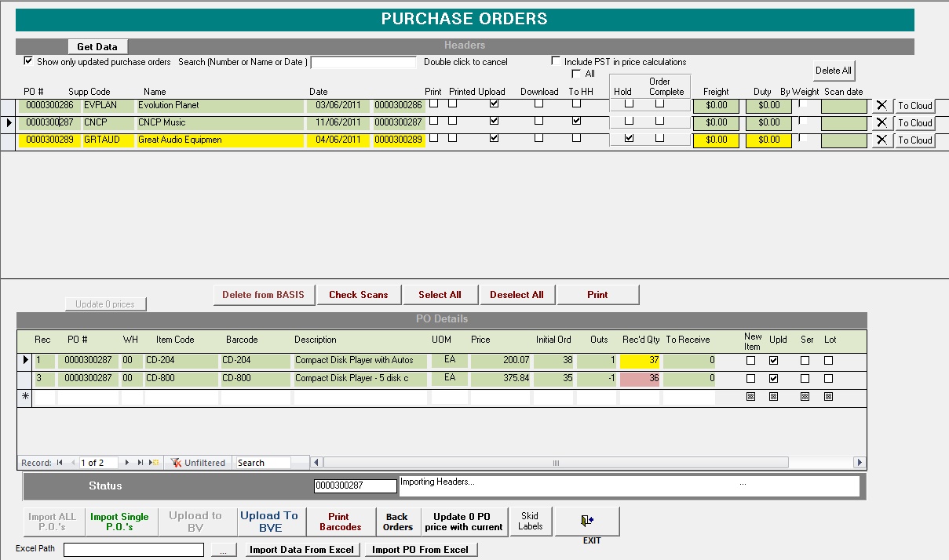Click Import Data From Excel button
The width and height of the screenshot is (949, 560).
pos(302,550)
